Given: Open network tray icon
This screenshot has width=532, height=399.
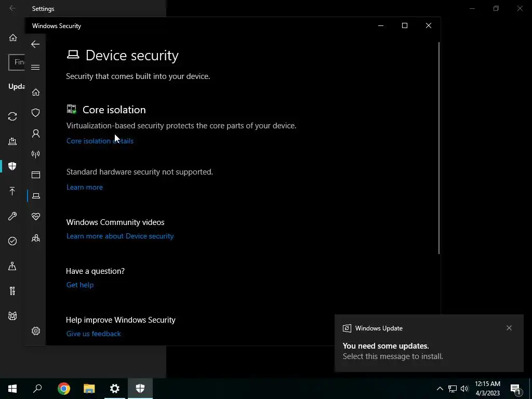Looking at the screenshot, I should [x=453, y=389].
